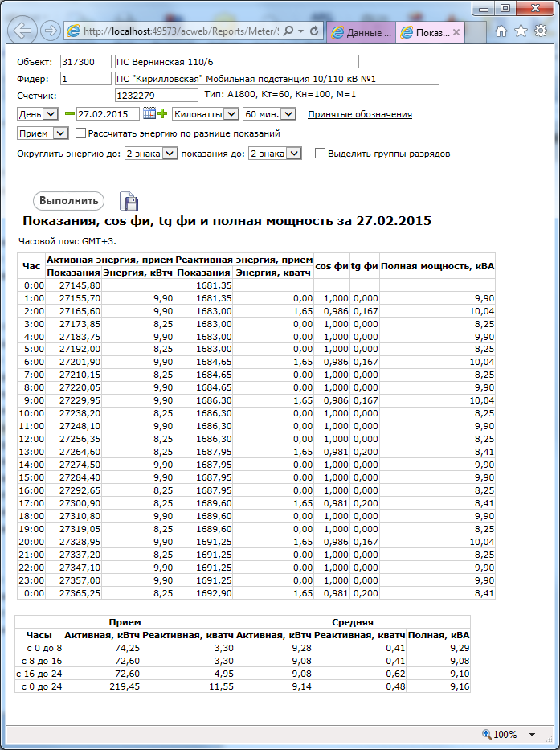Viewport: 560px width, 750px height.
Task: Click the 'cos фи' column header
Action: [x=332, y=266]
